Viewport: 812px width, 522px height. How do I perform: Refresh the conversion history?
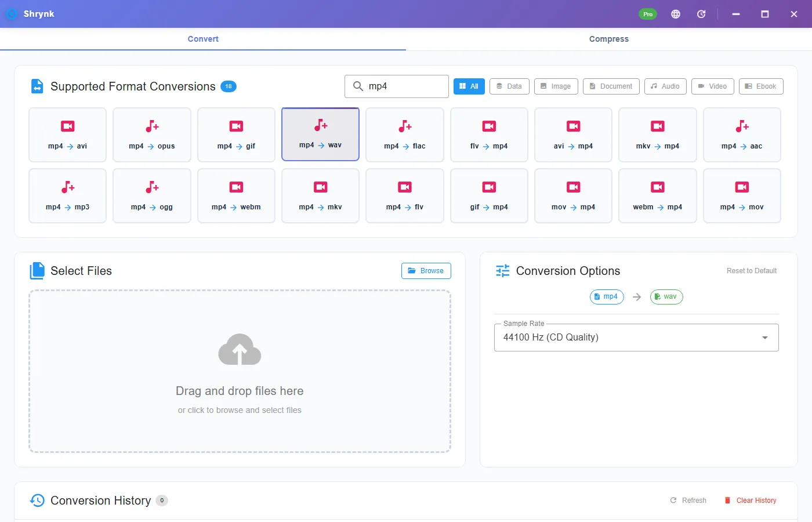click(x=688, y=501)
